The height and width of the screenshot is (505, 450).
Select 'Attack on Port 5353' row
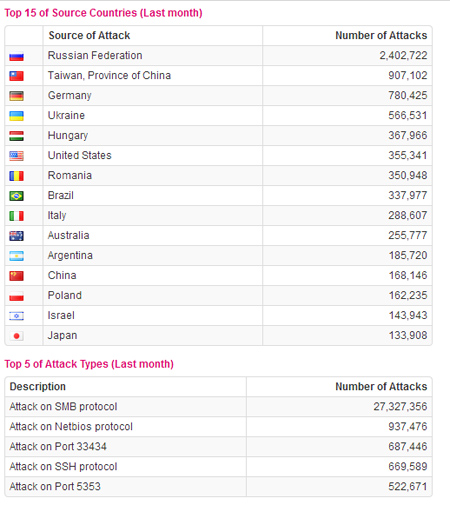click(x=218, y=487)
